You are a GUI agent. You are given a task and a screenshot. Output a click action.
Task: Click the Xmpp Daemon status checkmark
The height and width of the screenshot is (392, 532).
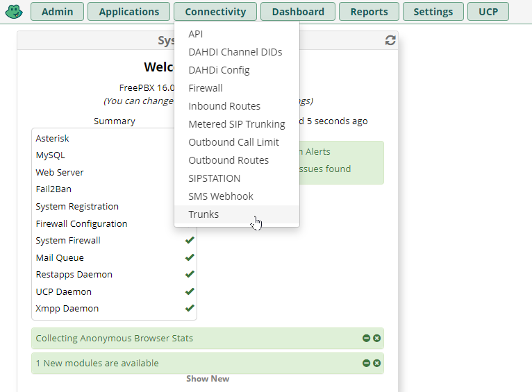point(190,308)
